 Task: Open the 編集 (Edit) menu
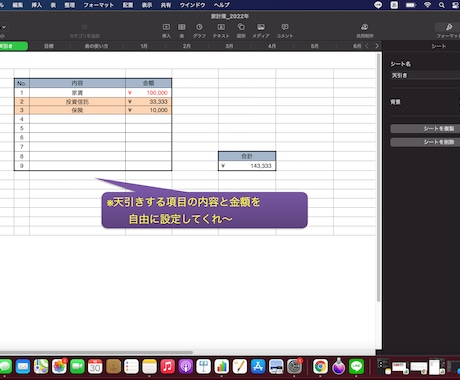(x=18, y=5)
